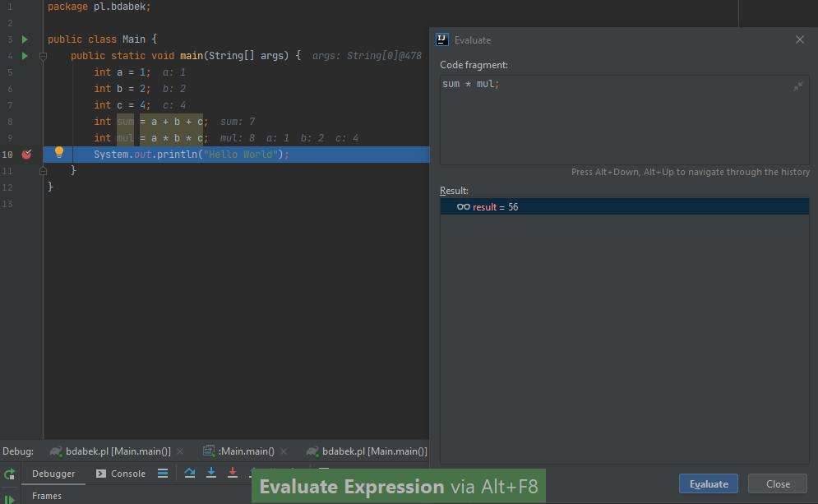The image size is (818, 504).
Task: Expand the code fragment input field
Action: click(x=797, y=86)
